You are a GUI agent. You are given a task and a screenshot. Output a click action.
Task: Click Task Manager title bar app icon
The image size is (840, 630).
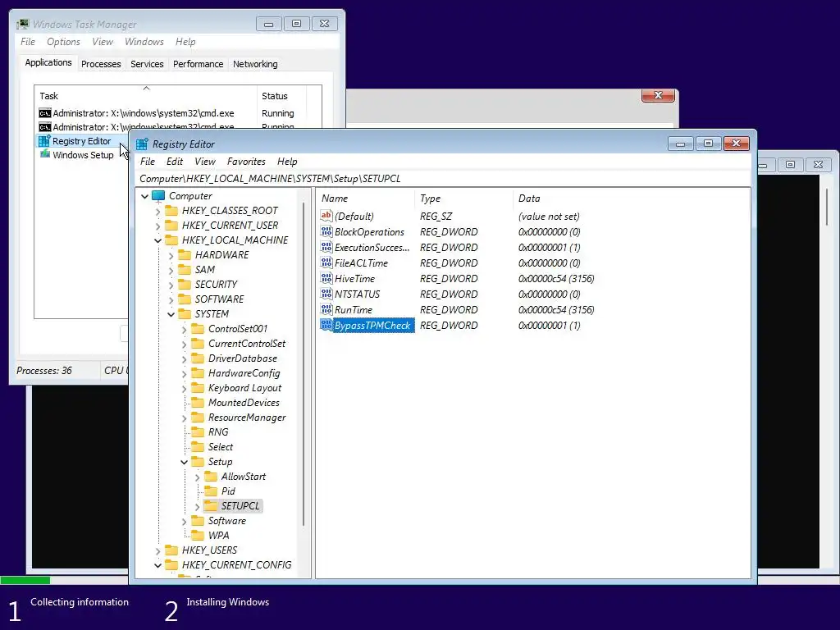[x=23, y=24]
